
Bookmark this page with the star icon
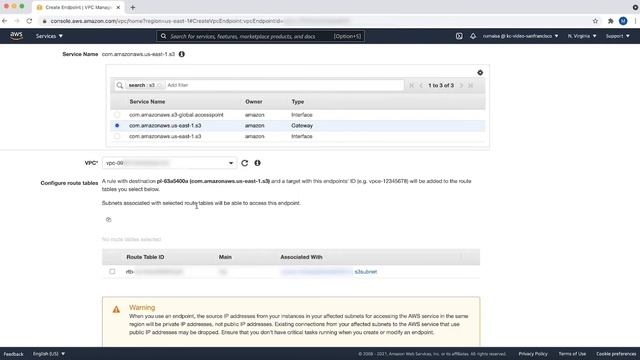(x=595, y=21)
